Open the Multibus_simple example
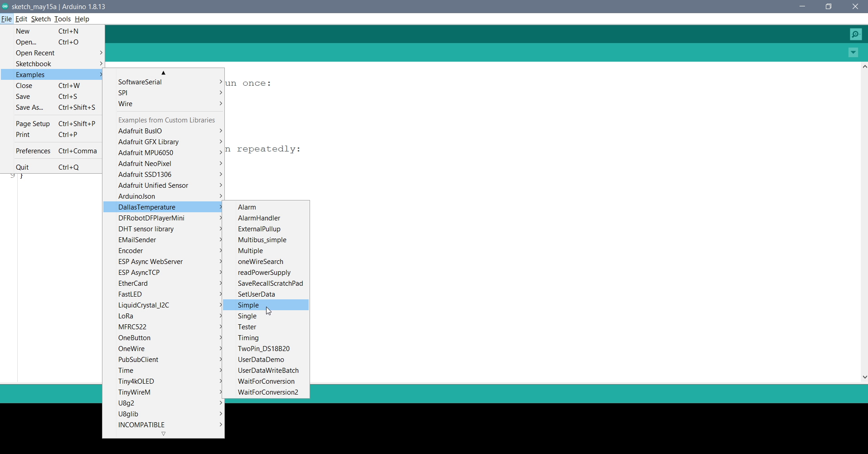The image size is (868, 454). (x=266, y=240)
